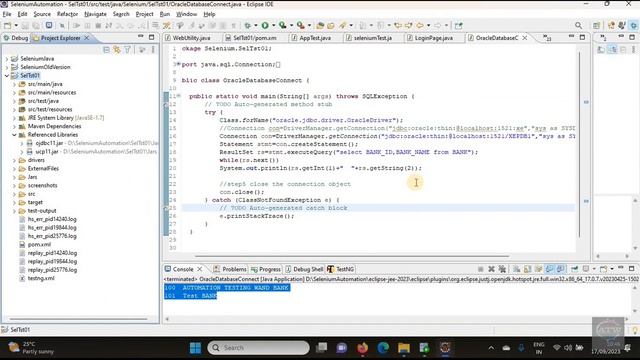Expand the ojdbc11.jar library

coord(22,143)
